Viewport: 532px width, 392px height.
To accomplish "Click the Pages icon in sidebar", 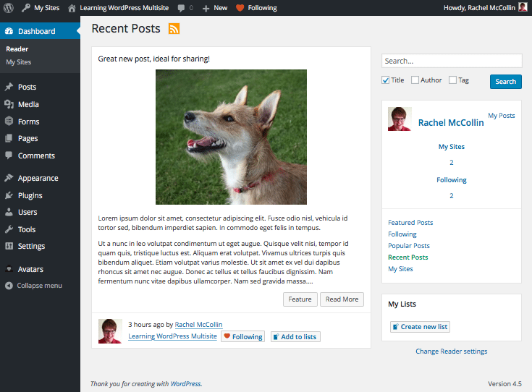I will click(x=9, y=138).
